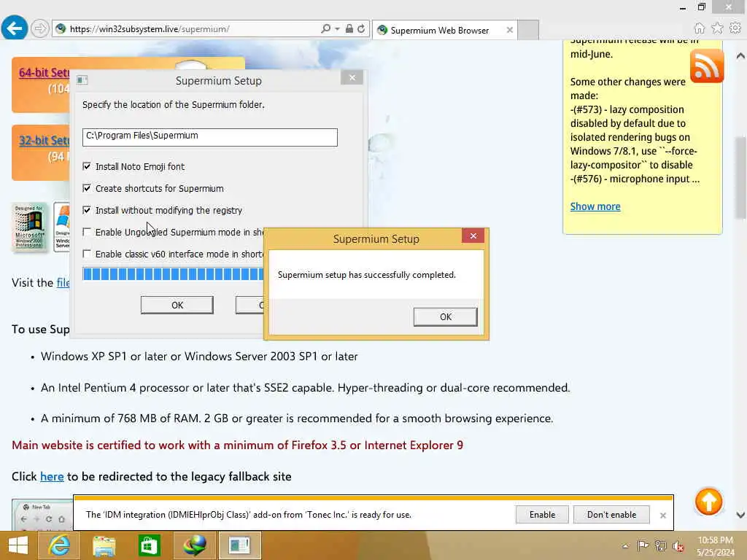This screenshot has width=747, height=560.
Task: Click Don't enable for IDM add-on
Action: coord(612,514)
